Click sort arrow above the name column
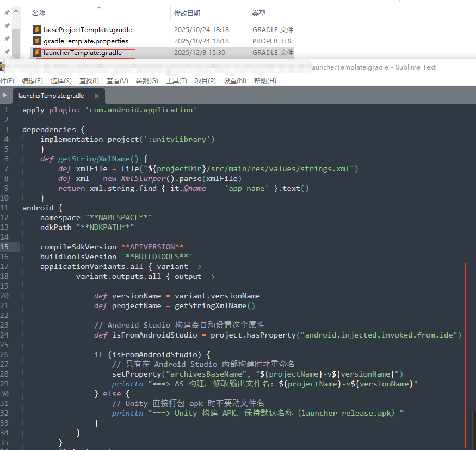This screenshot has width=476, height=450. pyautogui.click(x=100, y=7)
